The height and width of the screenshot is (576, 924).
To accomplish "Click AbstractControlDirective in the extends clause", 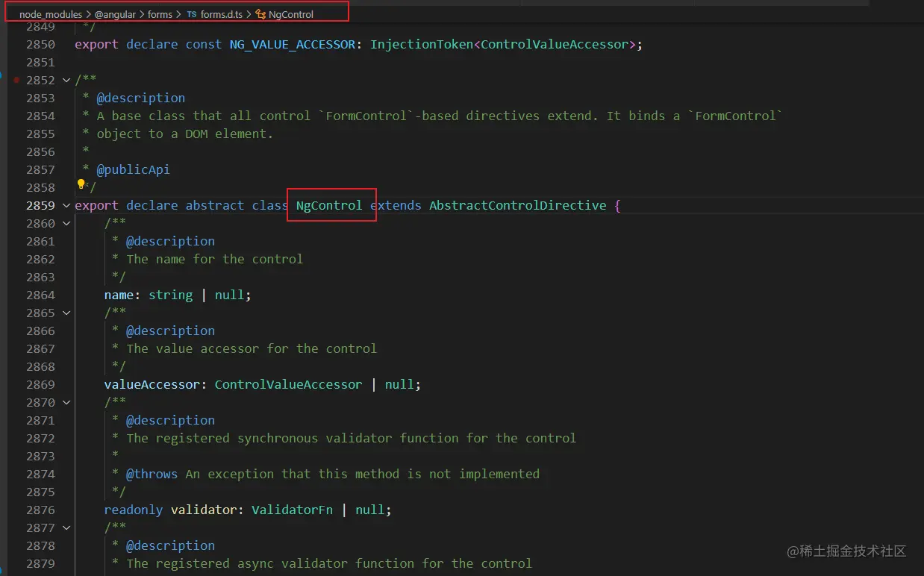I will point(518,205).
